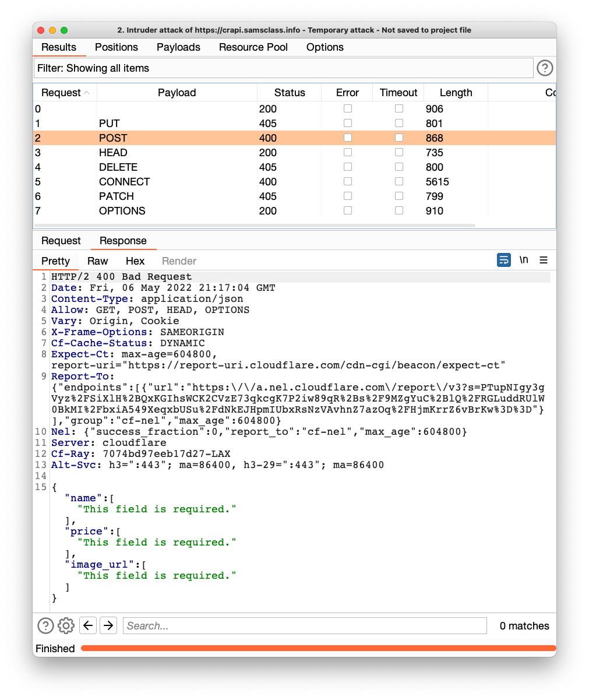The width and height of the screenshot is (589, 700).
Task: Toggle the show non-printable \n characters icon
Action: pyautogui.click(x=524, y=260)
